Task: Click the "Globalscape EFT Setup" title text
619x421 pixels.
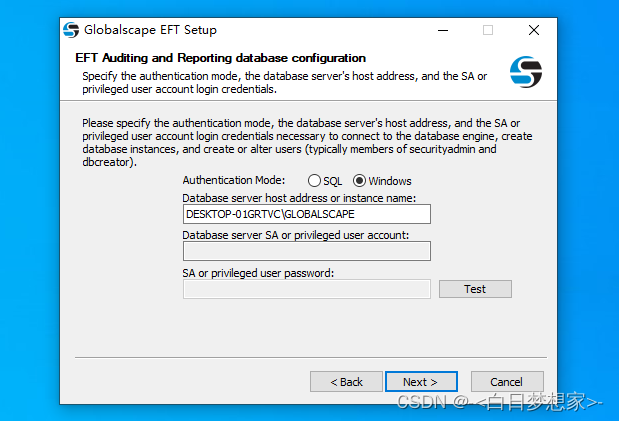Action: [151, 30]
